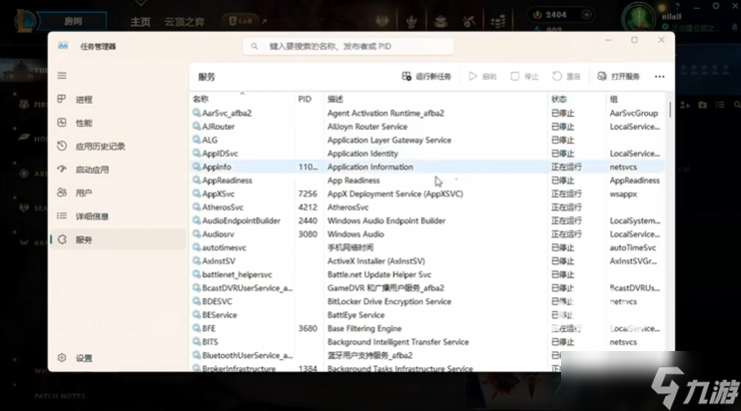741x411 pixels.
Task: Select the BDESVC service row
Action: [427, 301]
